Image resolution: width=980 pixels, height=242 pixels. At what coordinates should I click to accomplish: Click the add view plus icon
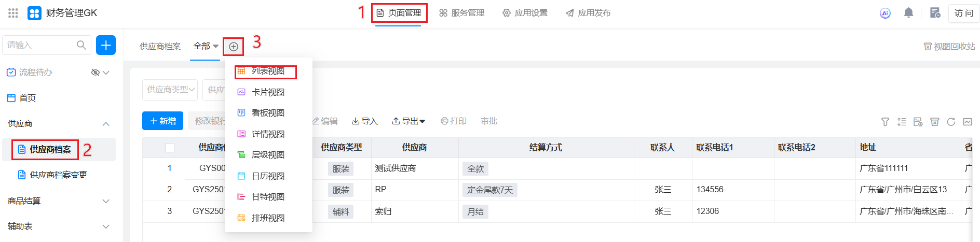(234, 47)
